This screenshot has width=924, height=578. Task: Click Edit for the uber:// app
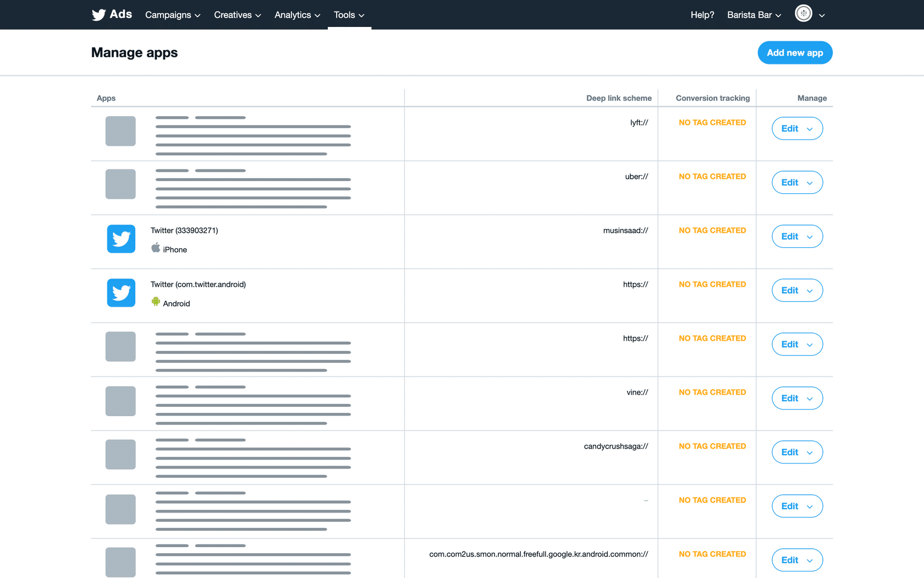coord(797,182)
